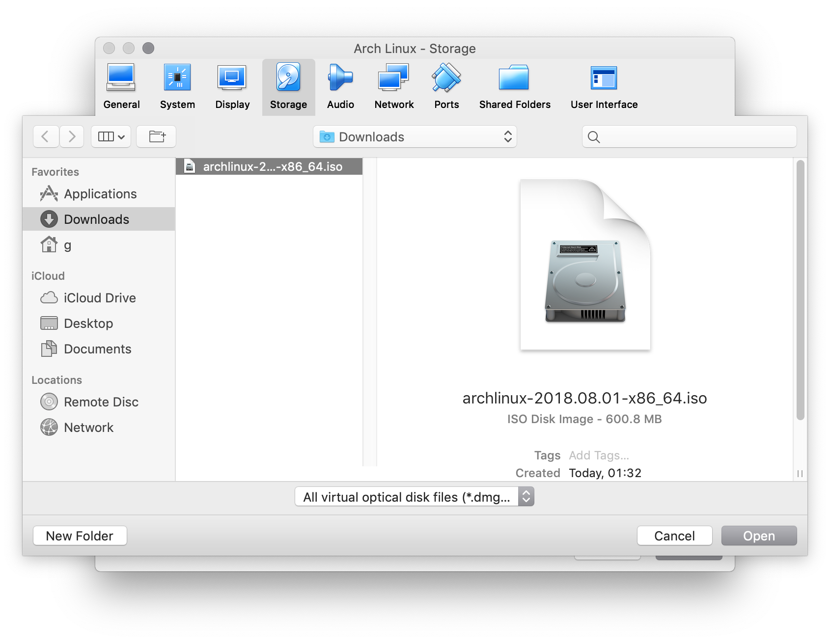Click the Locations section header
830x644 pixels.
(x=56, y=380)
